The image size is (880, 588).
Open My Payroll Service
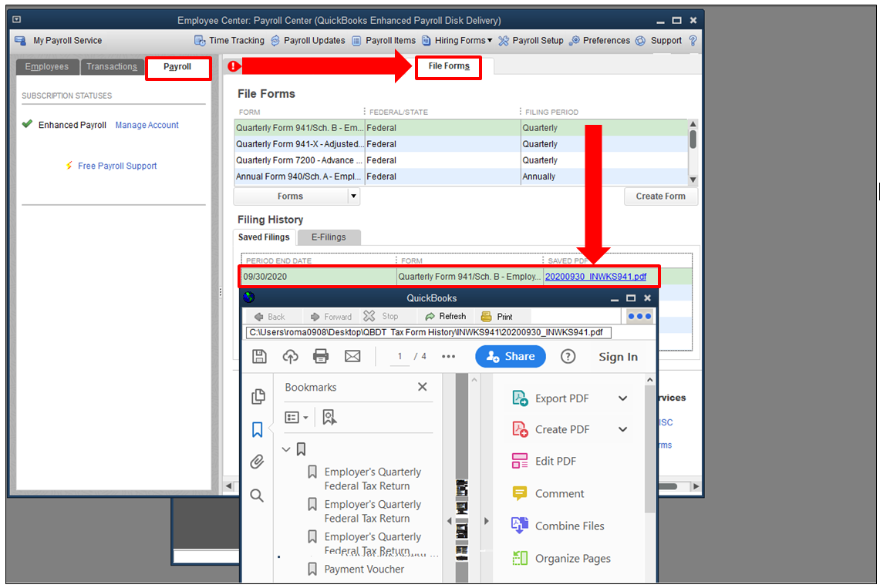[59, 40]
